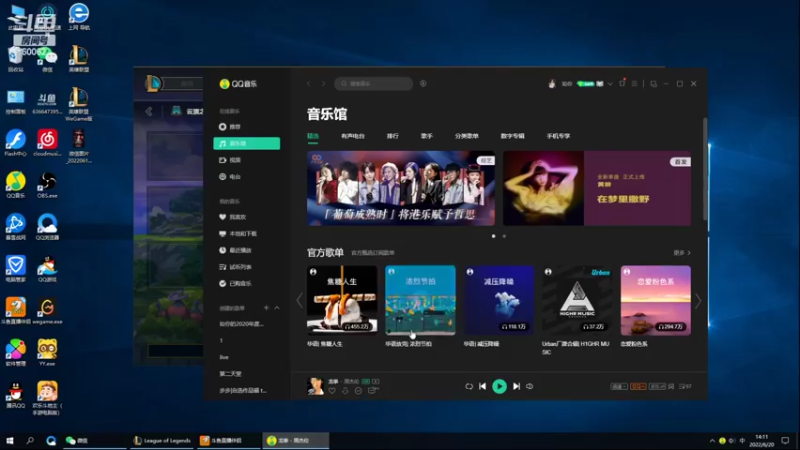Select the 排行 tab
Screen dimensions: 800x450
pyautogui.click(x=392, y=136)
